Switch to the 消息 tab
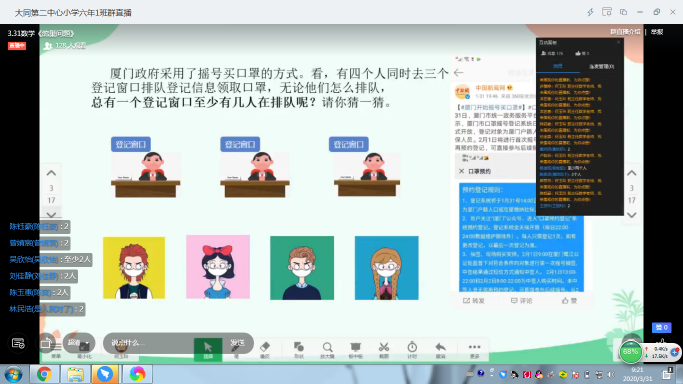 coord(558,66)
